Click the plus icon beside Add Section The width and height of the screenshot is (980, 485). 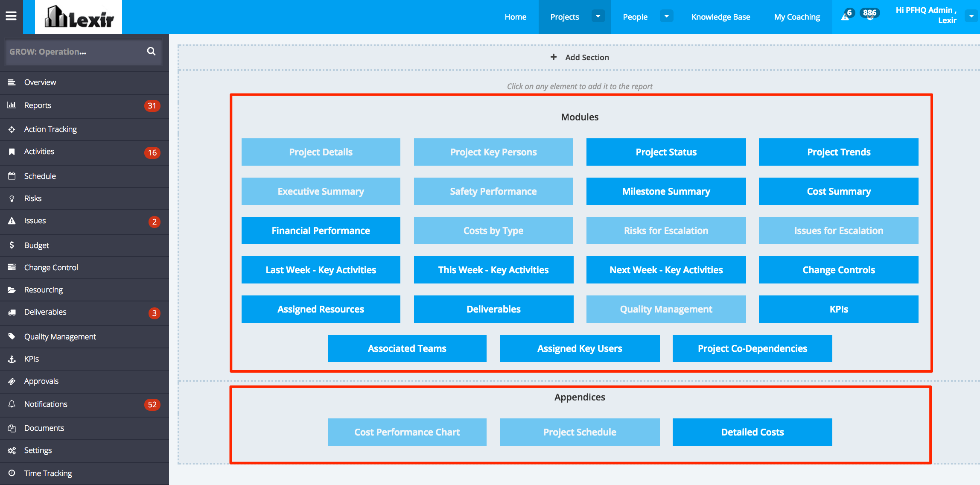(554, 57)
